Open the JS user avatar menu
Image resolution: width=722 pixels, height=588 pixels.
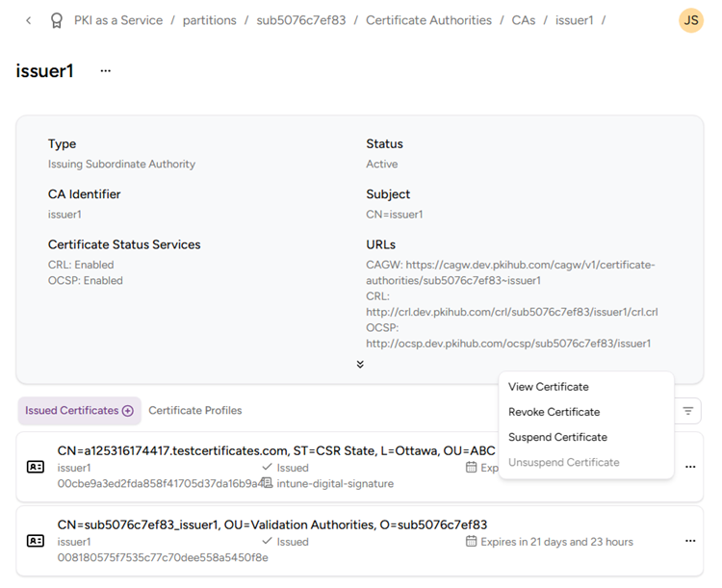(x=690, y=20)
